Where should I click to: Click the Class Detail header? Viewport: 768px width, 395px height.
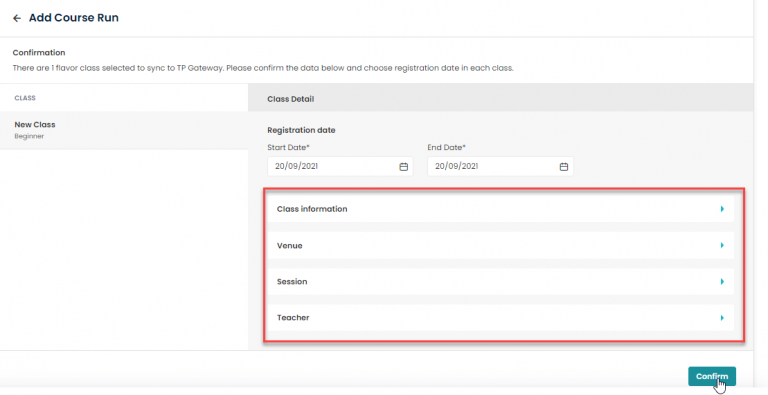[290, 99]
